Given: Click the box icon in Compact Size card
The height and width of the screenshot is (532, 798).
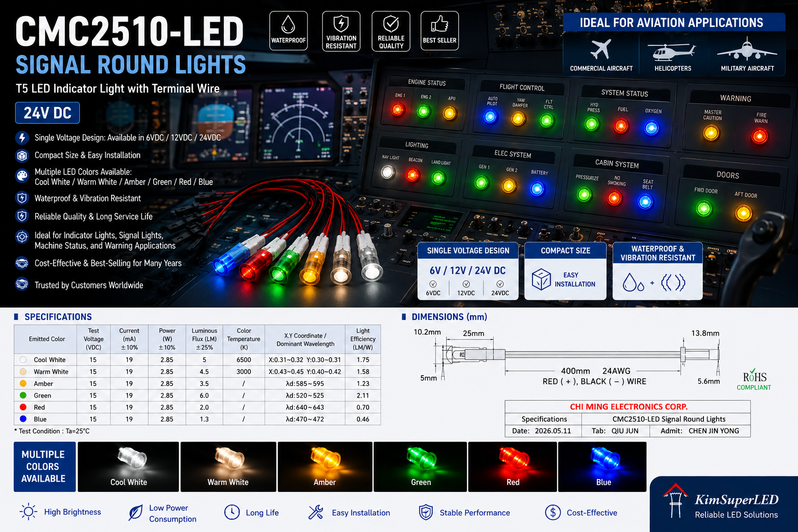Looking at the screenshot, I should pos(541,280).
